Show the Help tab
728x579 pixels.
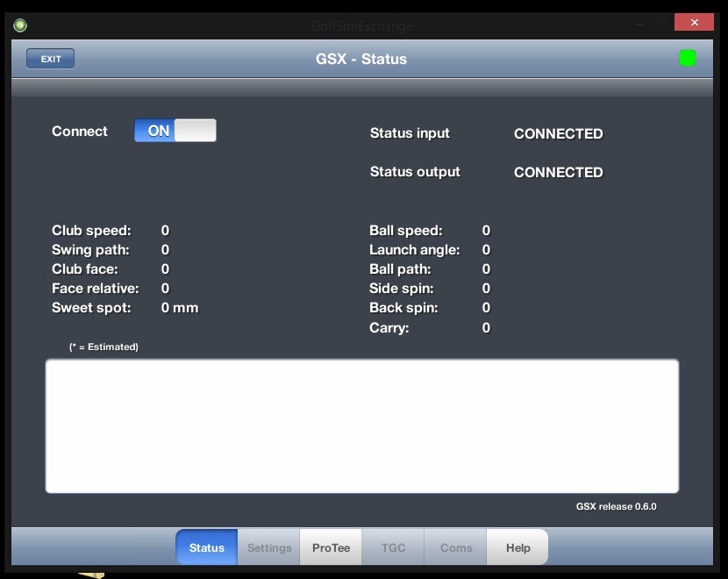coord(517,547)
